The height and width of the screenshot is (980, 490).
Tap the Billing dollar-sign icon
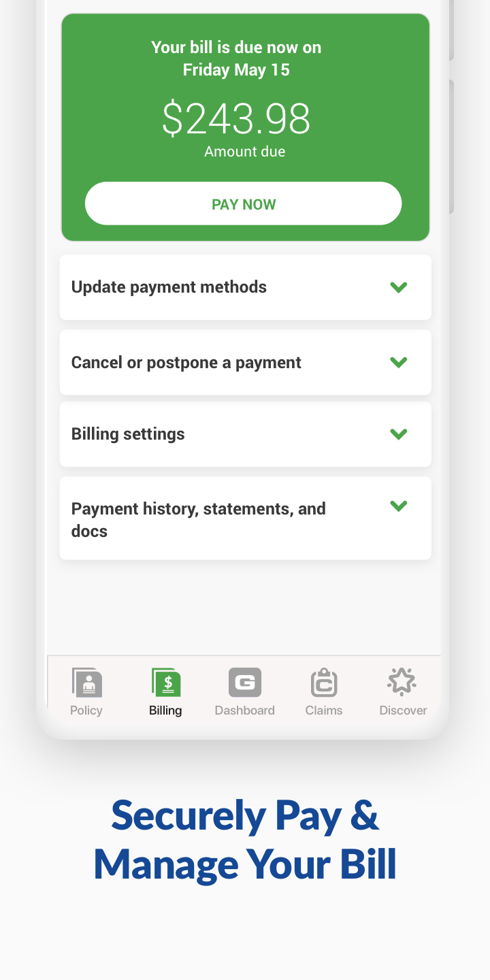[166, 683]
